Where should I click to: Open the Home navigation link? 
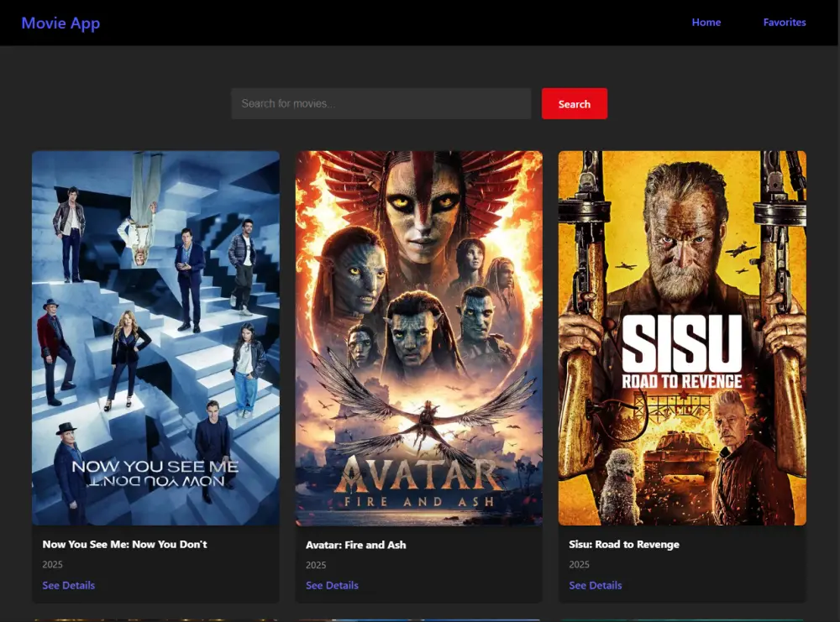click(706, 23)
